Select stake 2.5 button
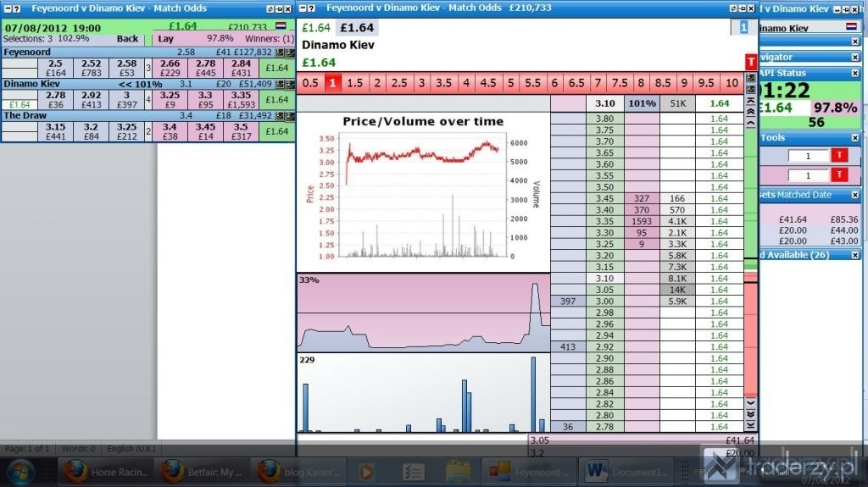This screenshot has width=868, height=487. pos(399,83)
